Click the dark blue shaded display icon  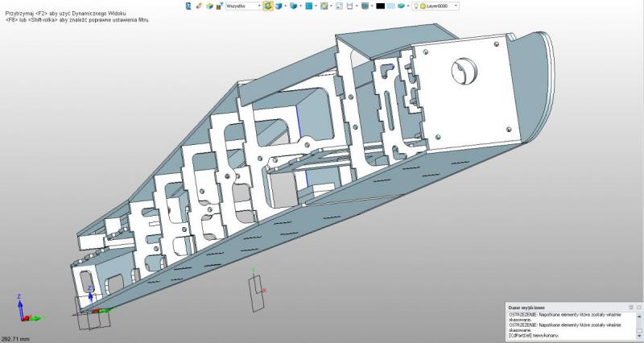365,6
